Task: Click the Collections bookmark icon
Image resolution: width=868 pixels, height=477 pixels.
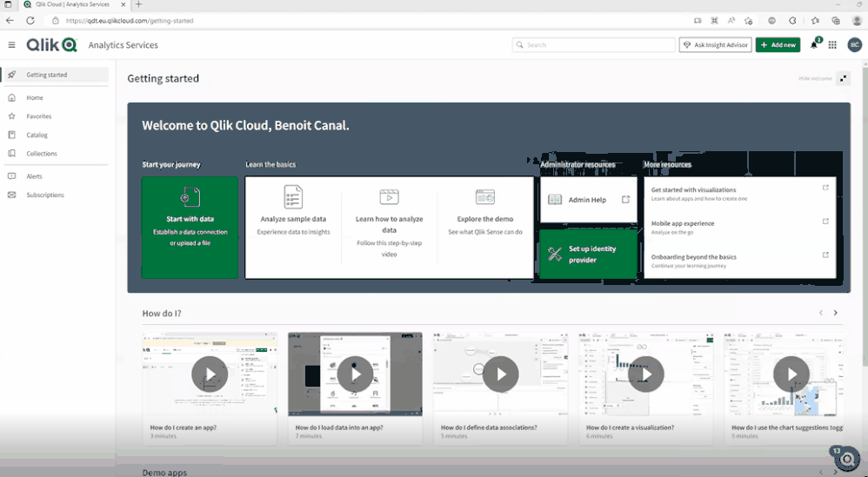Action: click(11, 154)
